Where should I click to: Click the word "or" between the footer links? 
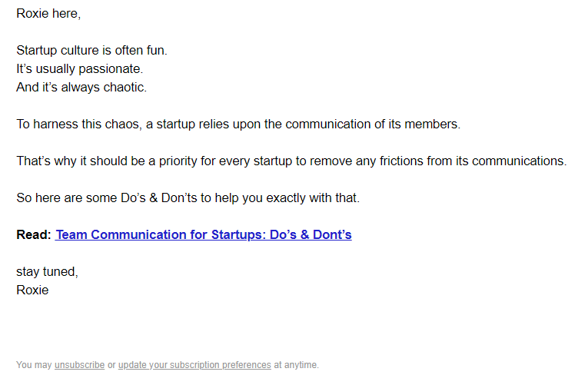tap(111, 365)
